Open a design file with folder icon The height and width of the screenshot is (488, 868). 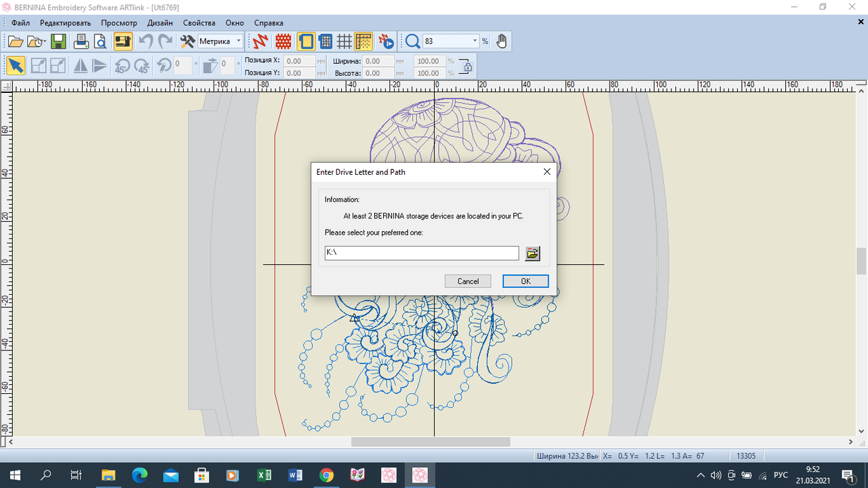[x=15, y=41]
